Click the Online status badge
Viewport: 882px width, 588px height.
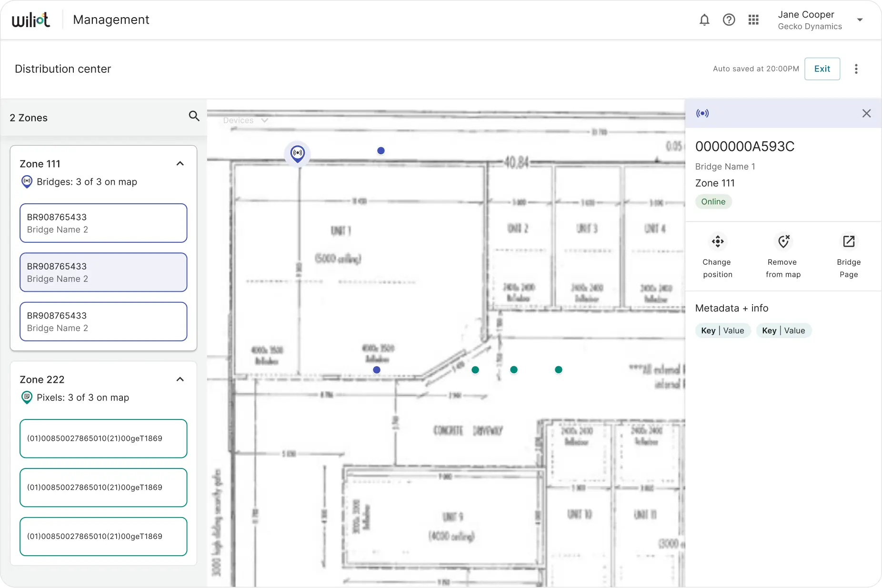click(713, 201)
